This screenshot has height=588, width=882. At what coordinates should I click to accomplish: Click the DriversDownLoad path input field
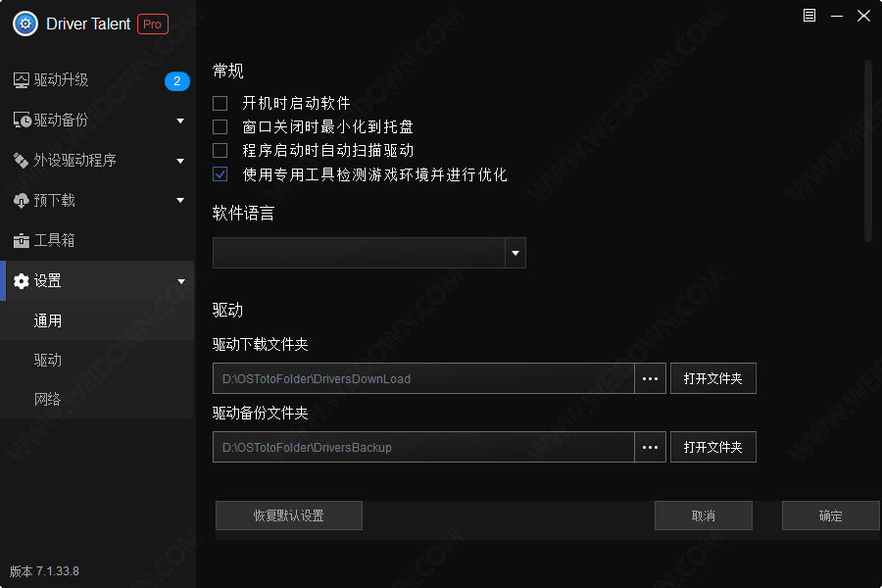(x=423, y=378)
